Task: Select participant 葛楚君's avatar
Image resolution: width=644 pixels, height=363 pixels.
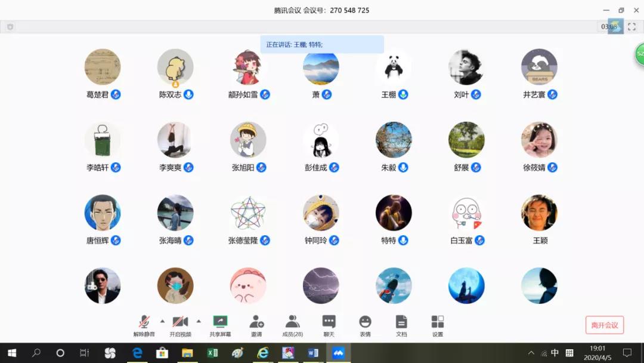Action: point(103,67)
